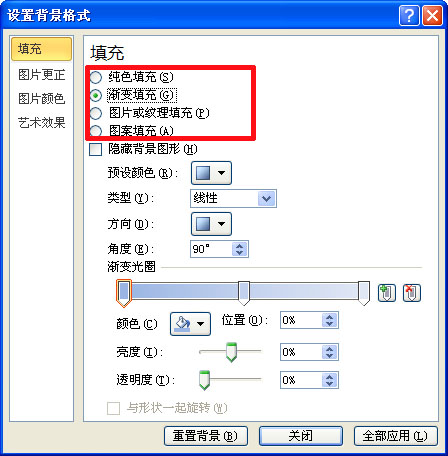Click the add gradient stop icon
The height and width of the screenshot is (456, 448).
pyautogui.click(x=386, y=293)
